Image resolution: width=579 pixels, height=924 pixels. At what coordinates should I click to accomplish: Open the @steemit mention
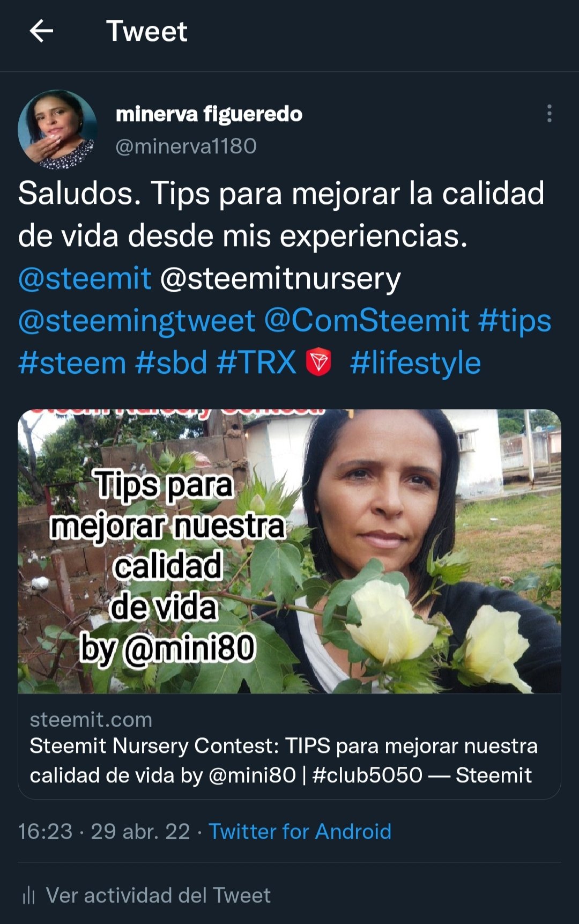85,278
